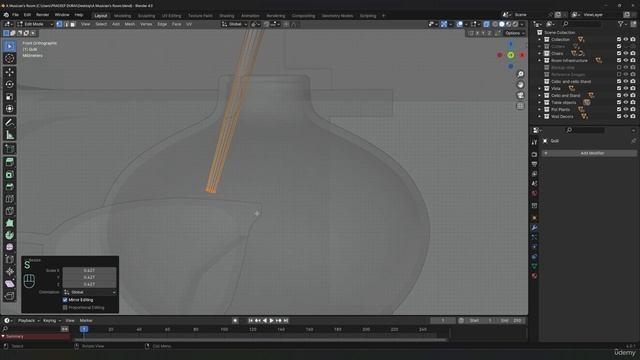Screen dimensions: 640x360
Task: Use the Bevel tool
Action: pos(9,187)
